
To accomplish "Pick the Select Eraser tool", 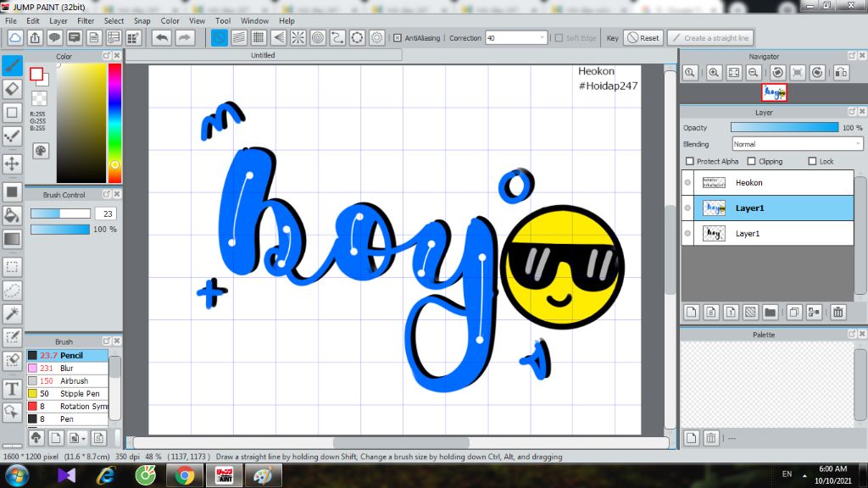I will point(12,360).
